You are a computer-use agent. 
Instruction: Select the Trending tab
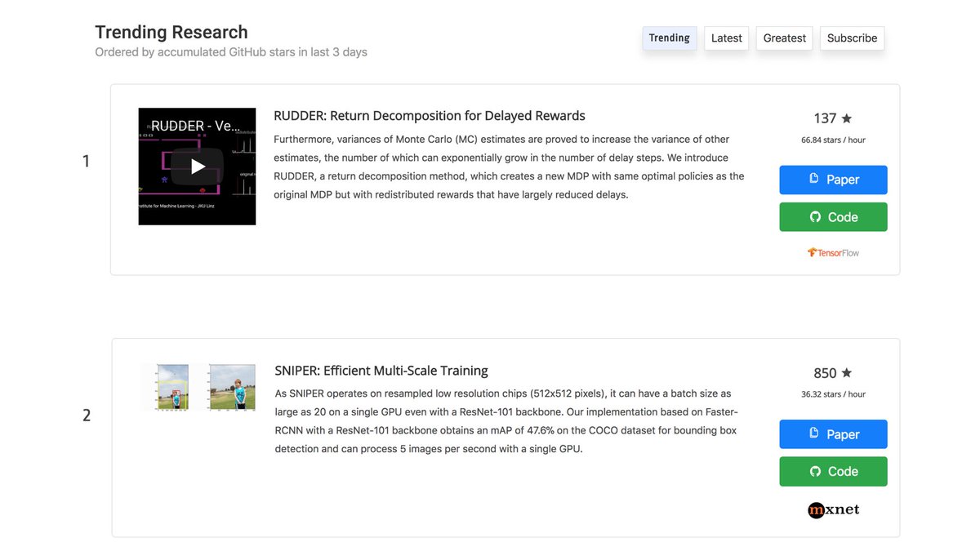coord(669,38)
